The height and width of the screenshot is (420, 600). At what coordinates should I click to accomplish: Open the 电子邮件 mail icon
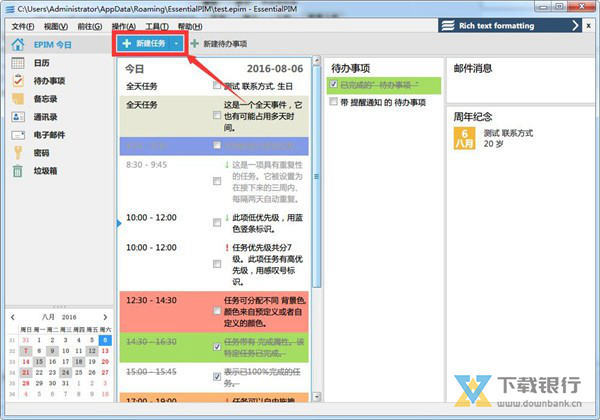(x=18, y=135)
